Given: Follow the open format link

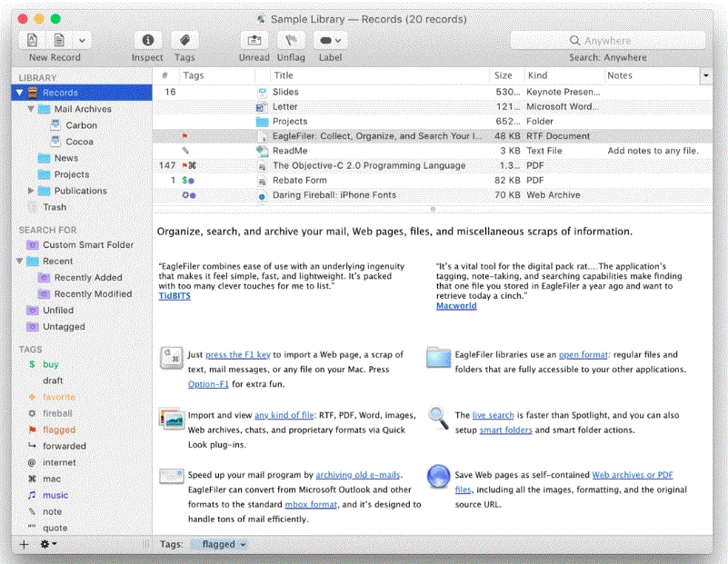Looking at the screenshot, I should click(x=583, y=355).
